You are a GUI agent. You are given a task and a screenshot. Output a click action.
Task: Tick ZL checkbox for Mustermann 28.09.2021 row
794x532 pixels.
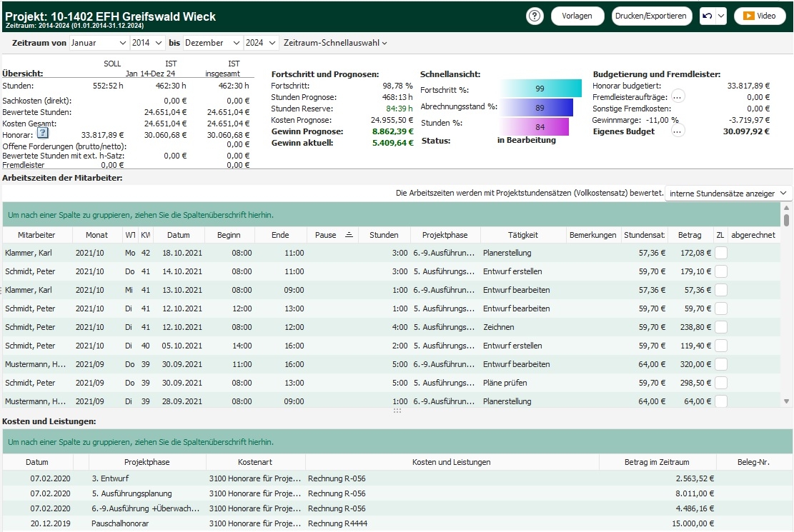(x=721, y=401)
